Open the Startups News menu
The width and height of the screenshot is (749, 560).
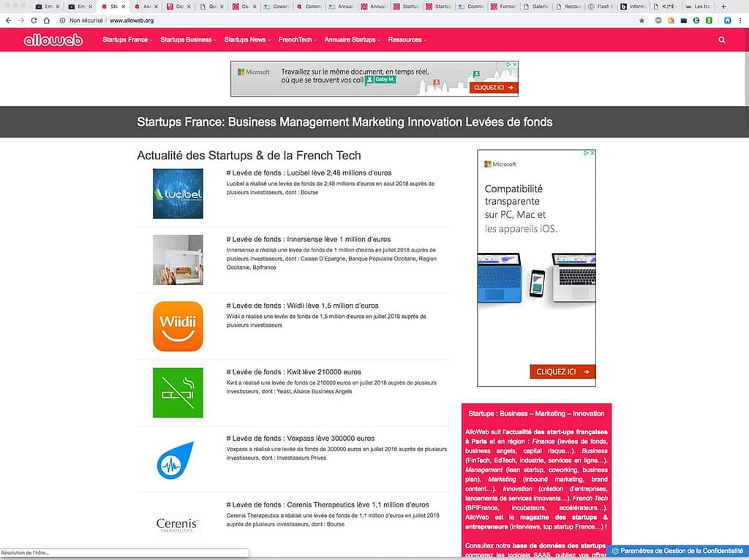click(247, 40)
